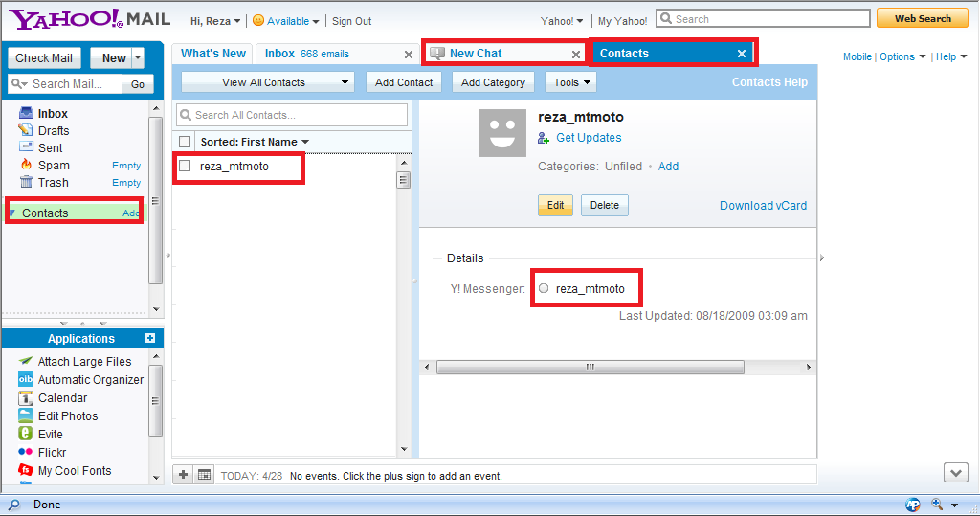This screenshot has width=980, height=516.
Task: Click the Get Updates contact icon
Action: [x=544, y=138]
